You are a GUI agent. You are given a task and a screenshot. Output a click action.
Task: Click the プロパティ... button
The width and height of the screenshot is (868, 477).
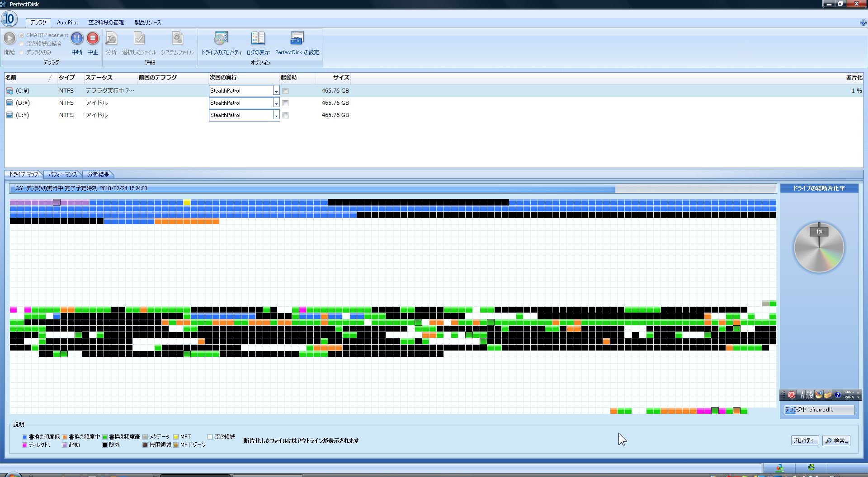click(805, 440)
